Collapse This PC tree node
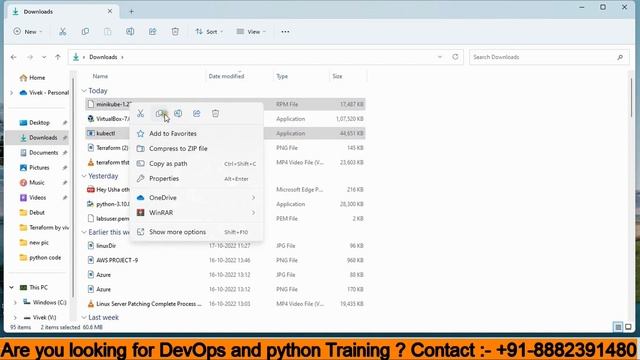 tap(11, 287)
